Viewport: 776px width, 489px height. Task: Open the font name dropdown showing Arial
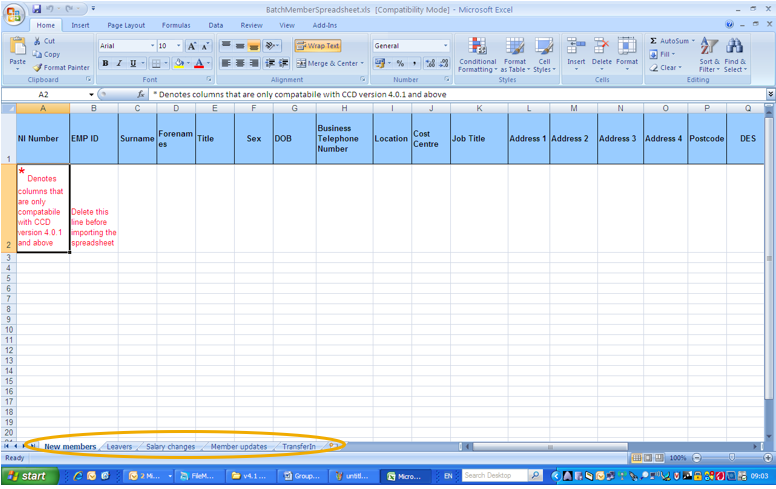point(152,46)
